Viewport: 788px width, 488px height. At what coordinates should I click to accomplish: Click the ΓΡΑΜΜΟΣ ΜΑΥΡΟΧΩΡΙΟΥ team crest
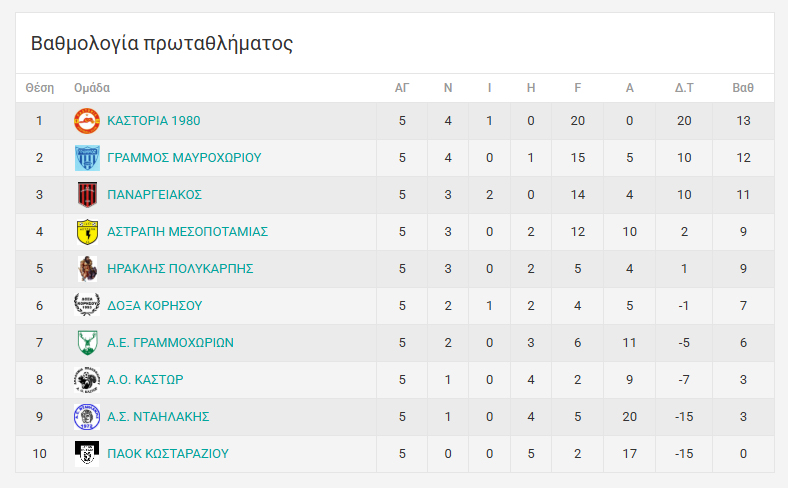click(x=87, y=158)
